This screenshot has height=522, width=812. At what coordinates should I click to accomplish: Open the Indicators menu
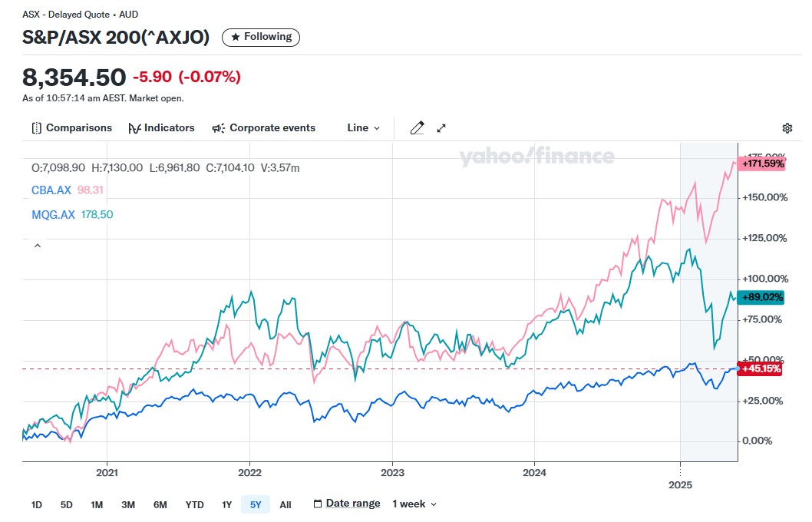[x=161, y=128]
